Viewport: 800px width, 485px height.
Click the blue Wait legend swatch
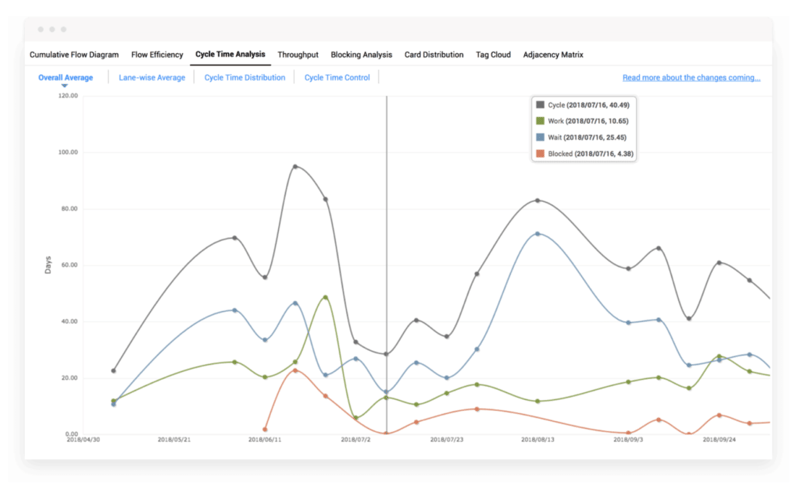click(540, 137)
